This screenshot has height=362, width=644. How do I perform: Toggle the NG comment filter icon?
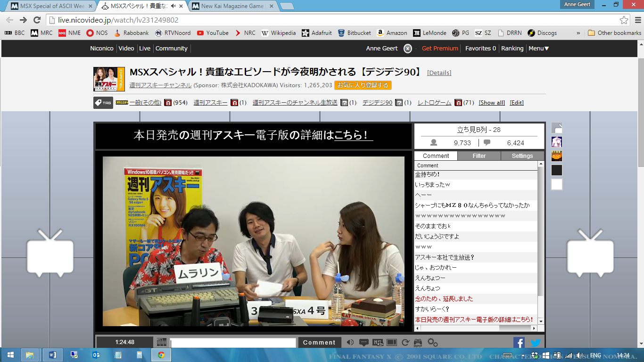(x=378, y=343)
